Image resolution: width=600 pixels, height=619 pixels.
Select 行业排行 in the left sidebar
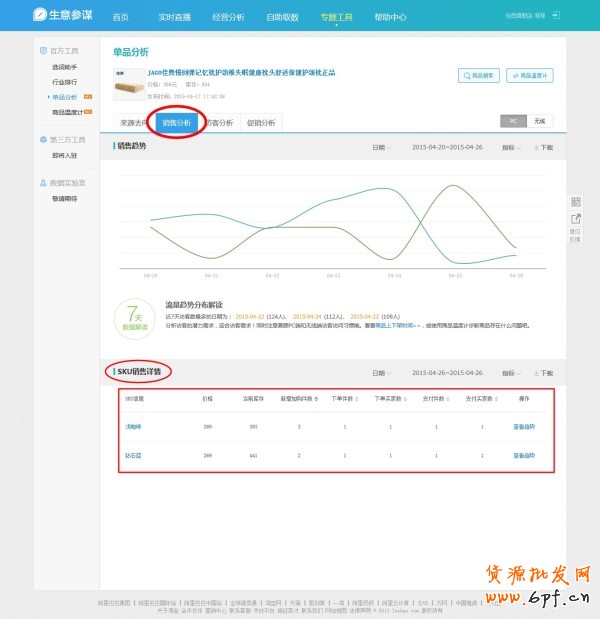coord(65,82)
